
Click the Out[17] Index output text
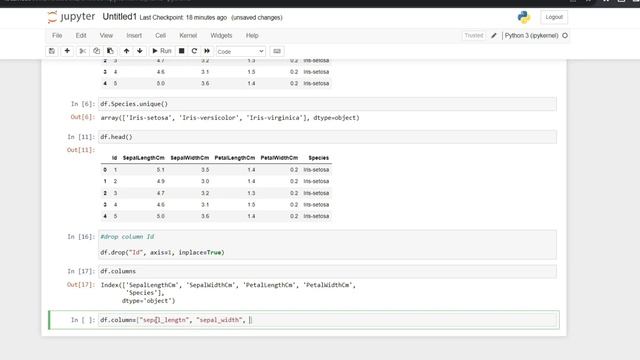[x=228, y=293]
